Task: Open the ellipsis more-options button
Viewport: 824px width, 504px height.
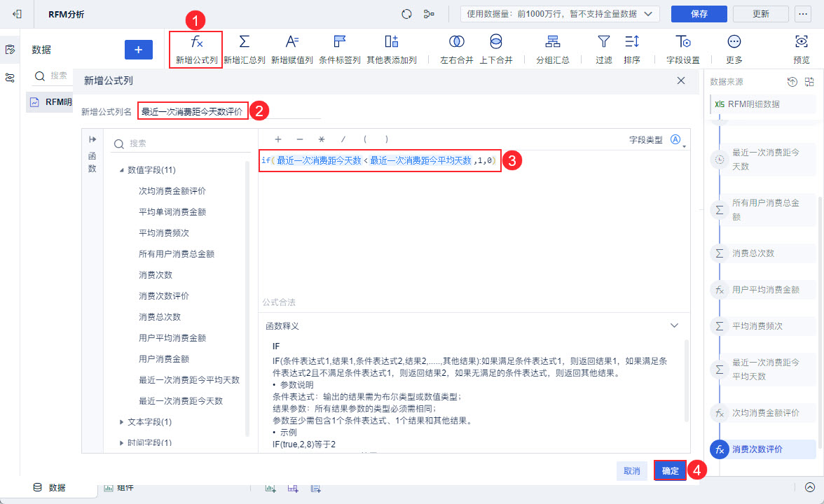Action: coord(803,14)
